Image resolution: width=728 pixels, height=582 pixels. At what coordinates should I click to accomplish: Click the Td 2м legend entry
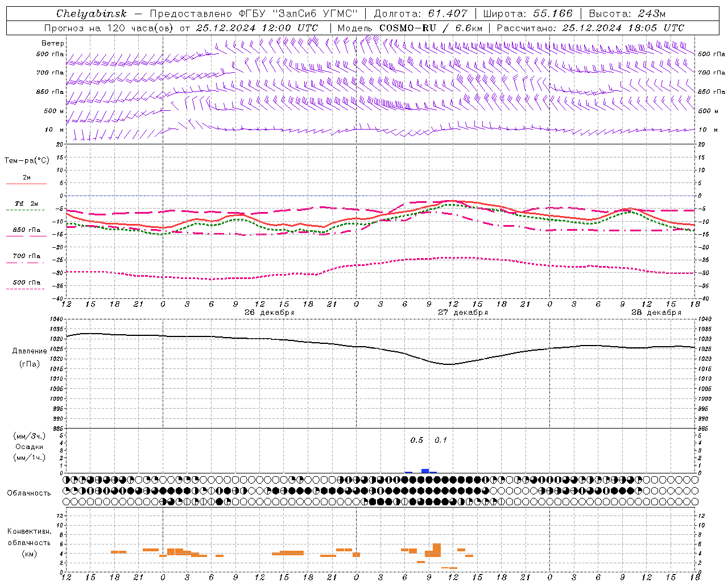click(x=27, y=203)
